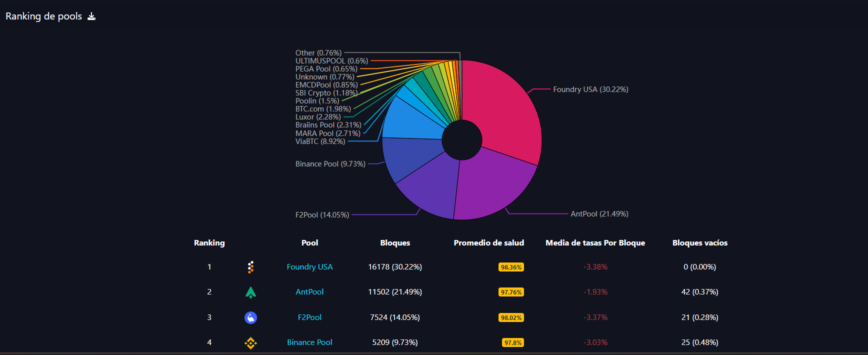Image resolution: width=868 pixels, height=355 pixels.
Task: Click the F2Pool blue logo icon
Action: pyautogui.click(x=250, y=317)
